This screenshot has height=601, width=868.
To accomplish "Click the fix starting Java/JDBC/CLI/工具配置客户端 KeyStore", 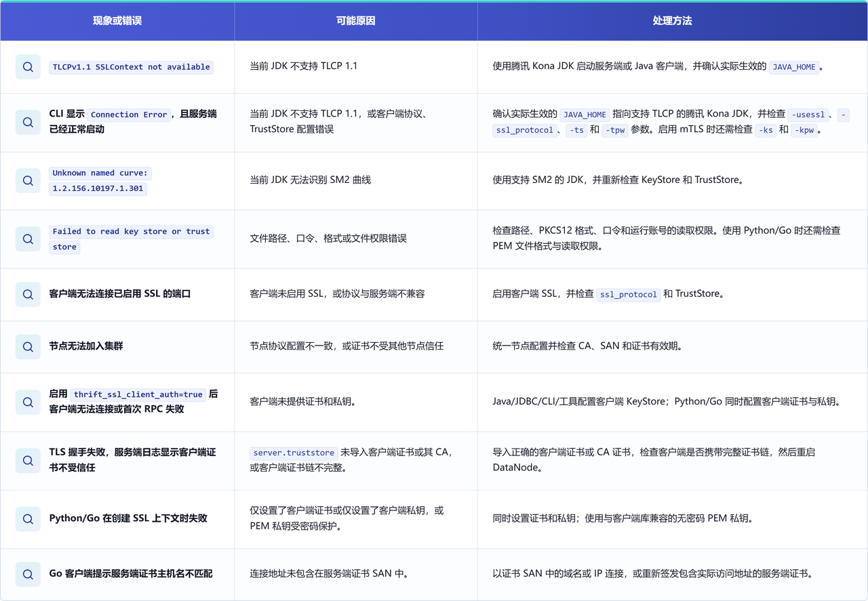I will [667, 402].
